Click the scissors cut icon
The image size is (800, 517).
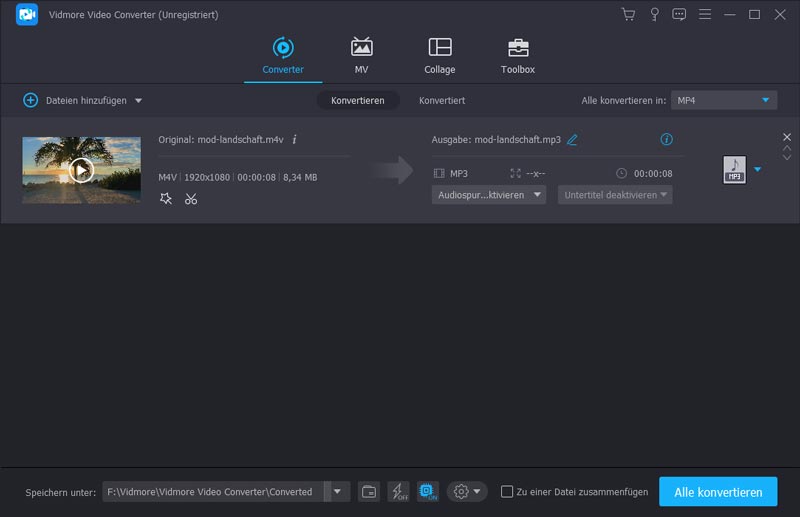tap(191, 199)
